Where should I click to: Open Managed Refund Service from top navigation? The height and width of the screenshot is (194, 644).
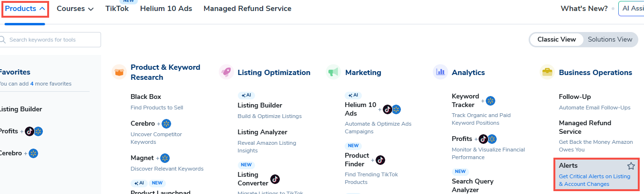coord(247,9)
